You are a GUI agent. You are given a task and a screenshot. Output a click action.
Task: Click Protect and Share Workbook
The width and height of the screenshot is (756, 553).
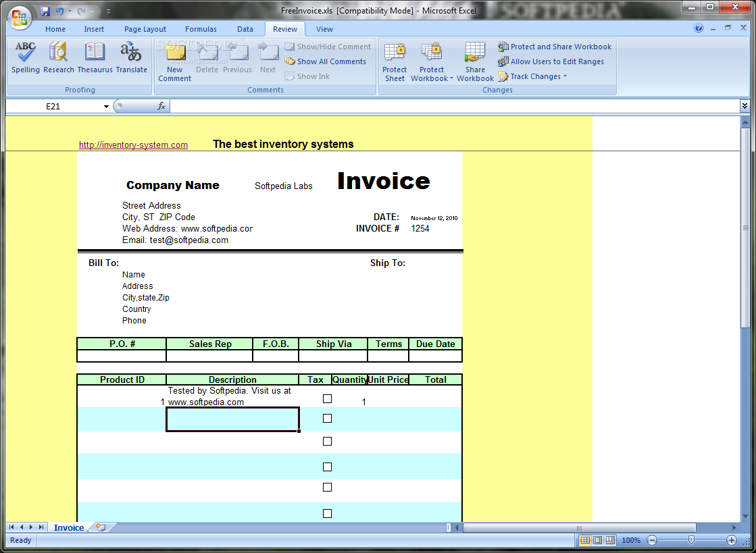pyautogui.click(x=555, y=47)
